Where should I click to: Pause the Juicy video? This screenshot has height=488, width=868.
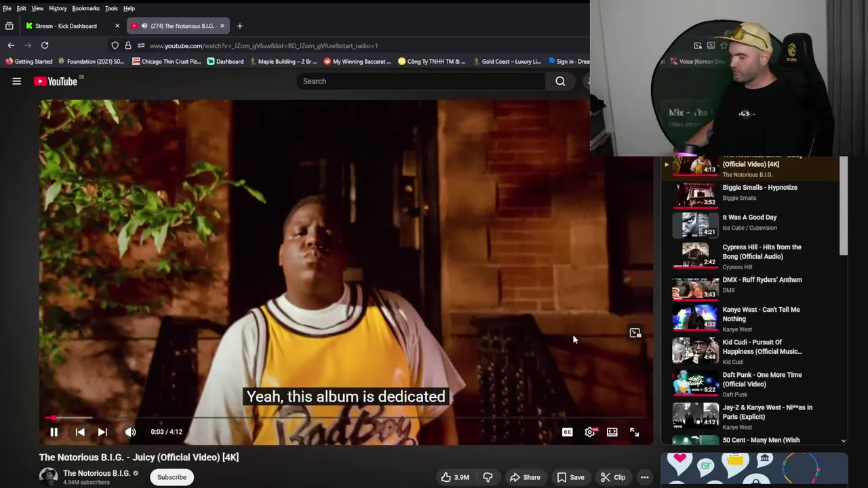click(54, 432)
